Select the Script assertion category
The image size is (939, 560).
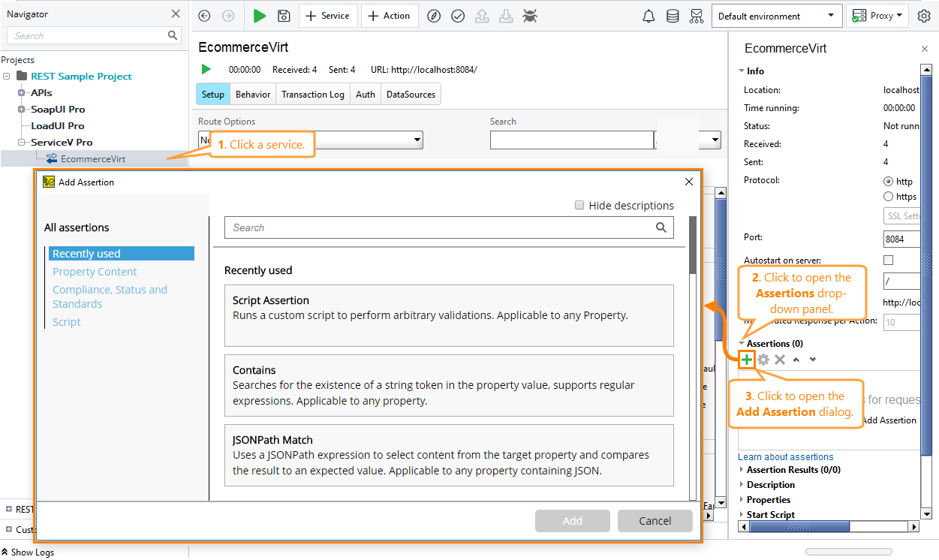coord(66,322)
